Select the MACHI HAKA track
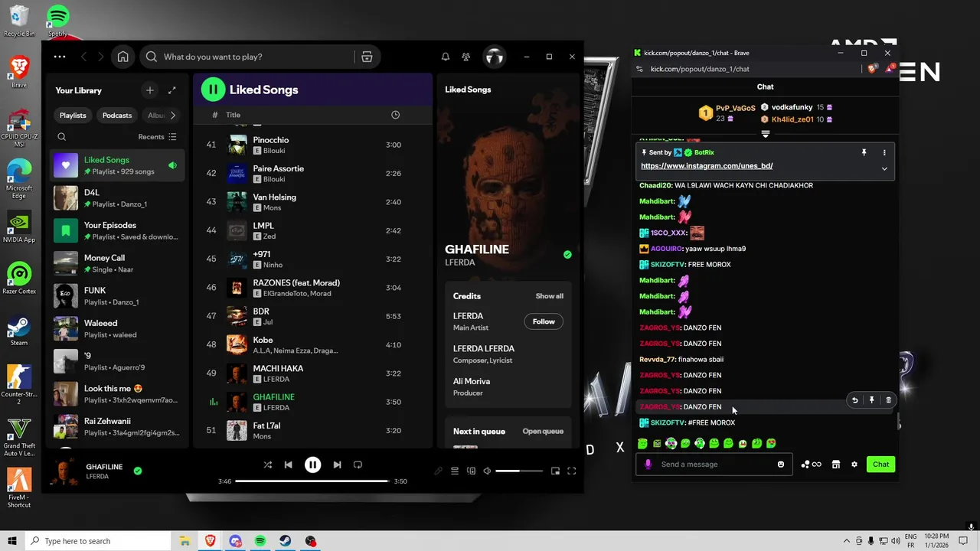The height and width of the screenshot is (551, 980). [x=312, y=373]
